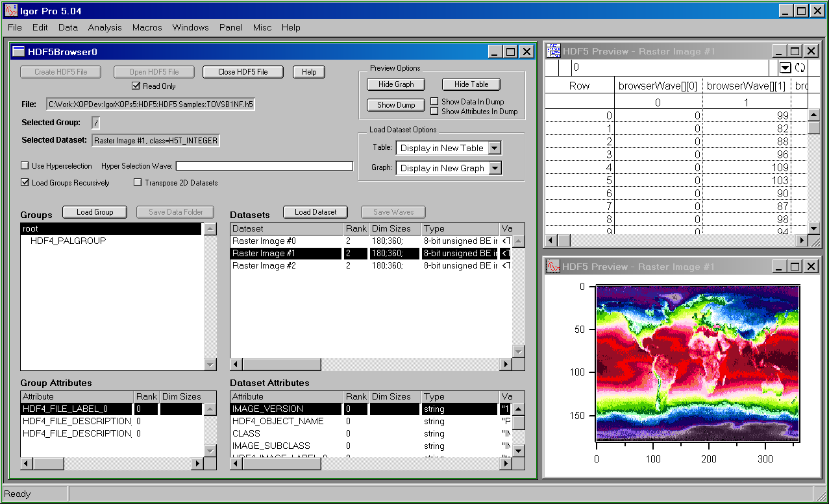This screenshot has height=504, width=829.
Task: Open the Help menu
Action: (291, 27)
